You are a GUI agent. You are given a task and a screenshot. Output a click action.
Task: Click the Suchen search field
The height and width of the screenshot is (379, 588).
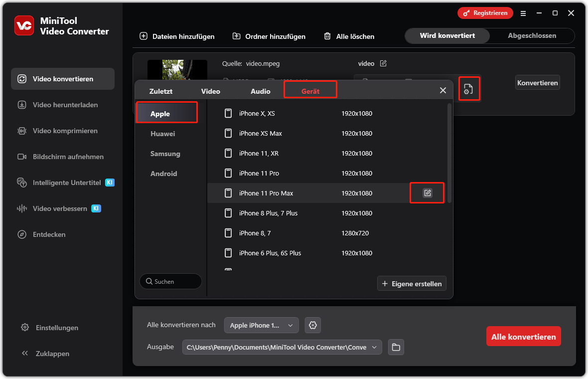(x=170, y=281)
